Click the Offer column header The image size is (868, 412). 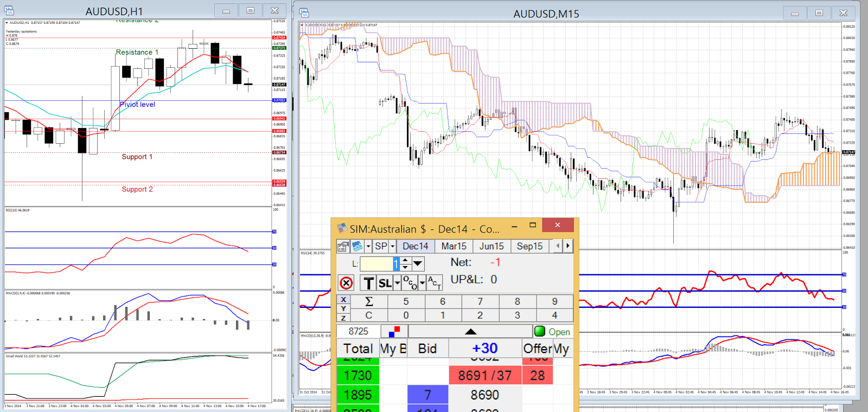point(538,349)
